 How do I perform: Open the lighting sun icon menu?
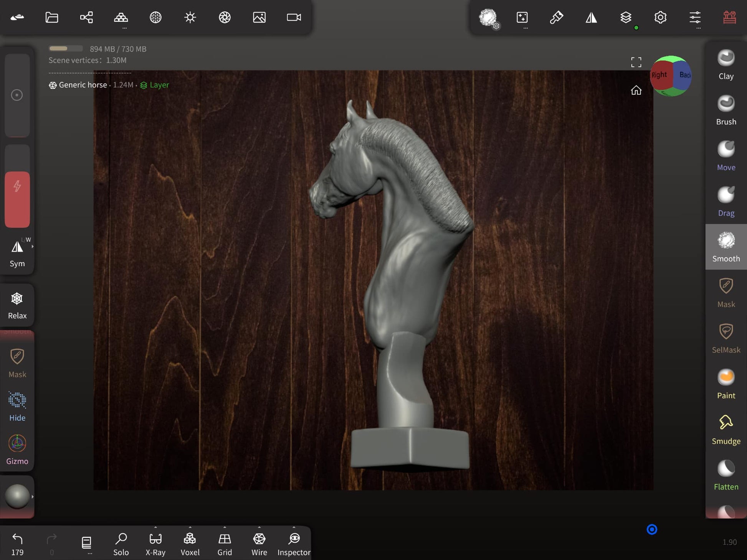point(190,18)
